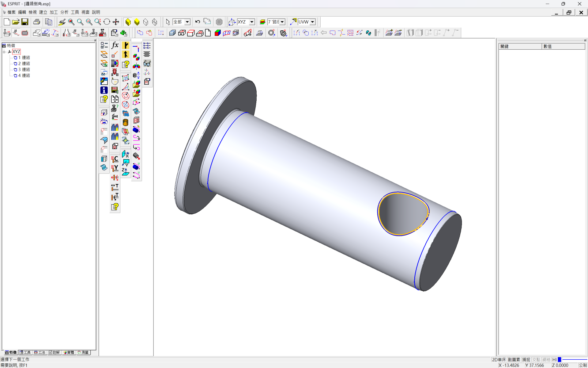This screenshot has width=588, height=368.
Task: Click the fx function icon
Action: [115, 45]
